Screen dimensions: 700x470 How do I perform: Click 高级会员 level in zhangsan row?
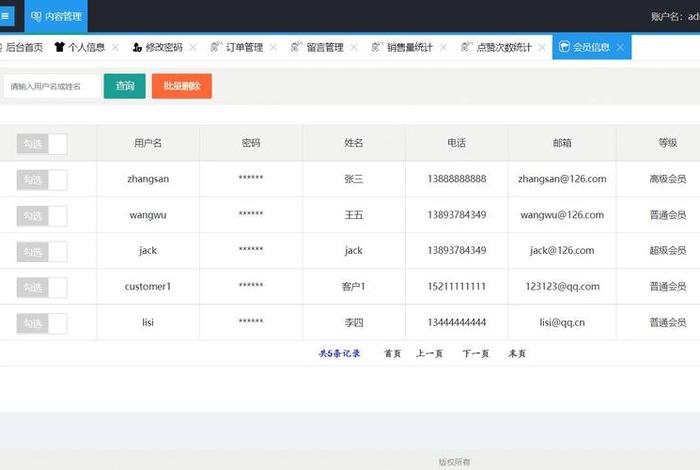pos(668,179)
